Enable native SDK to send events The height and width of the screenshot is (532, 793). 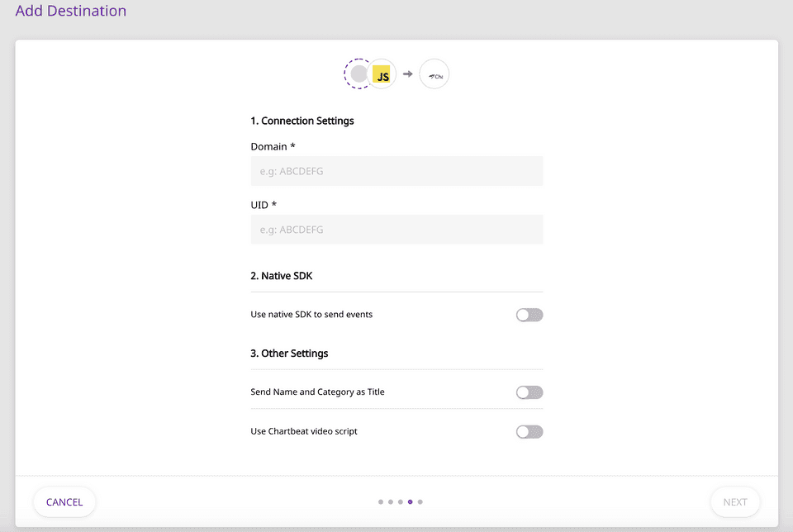coord(529,315)
